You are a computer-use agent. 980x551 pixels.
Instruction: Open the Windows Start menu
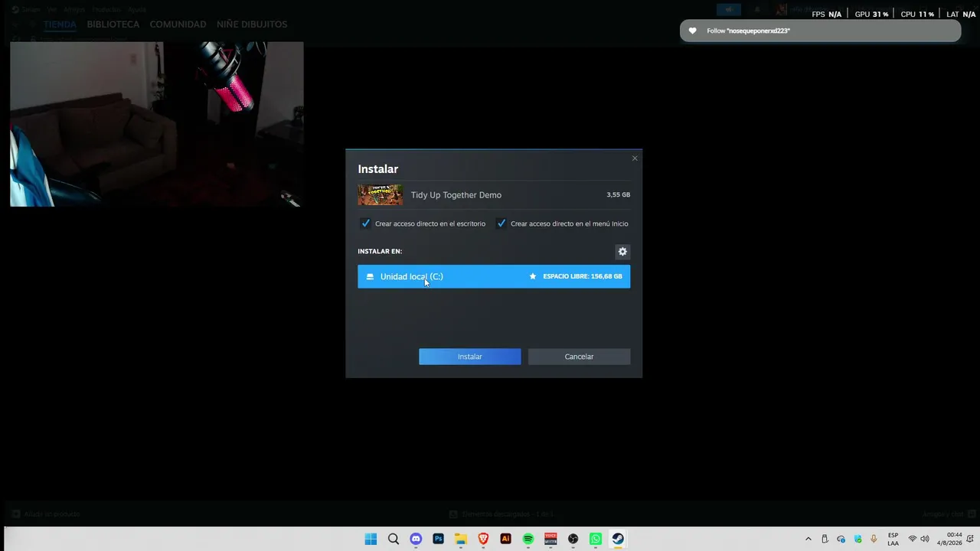click(371, 539)
